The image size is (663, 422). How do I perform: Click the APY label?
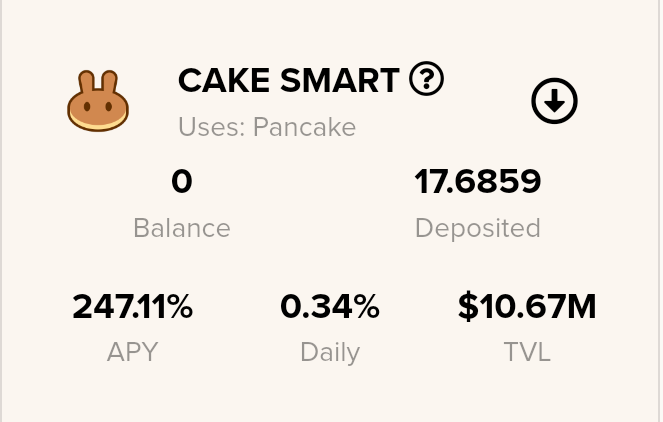pyautogui.click(x=132, y=352)
